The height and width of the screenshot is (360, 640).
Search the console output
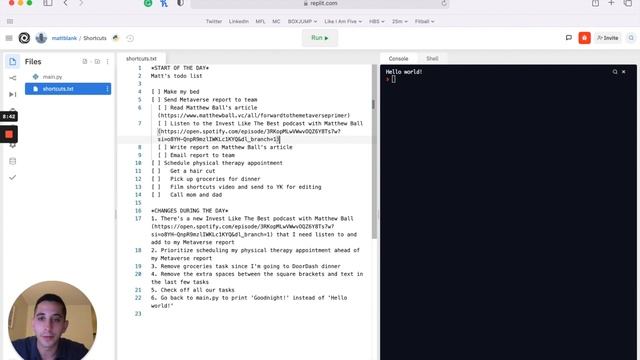(615, 72)
